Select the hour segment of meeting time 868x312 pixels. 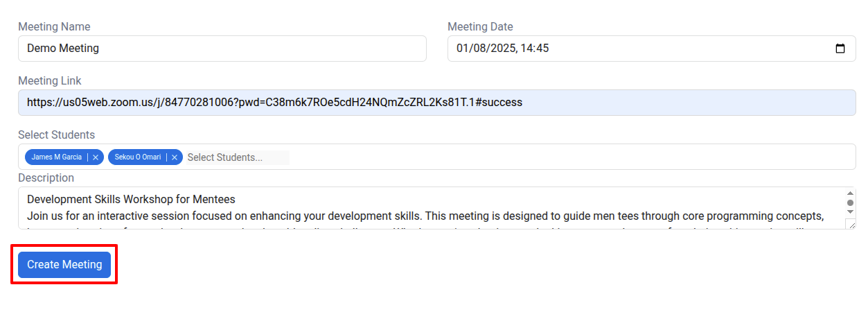point(526,49)
